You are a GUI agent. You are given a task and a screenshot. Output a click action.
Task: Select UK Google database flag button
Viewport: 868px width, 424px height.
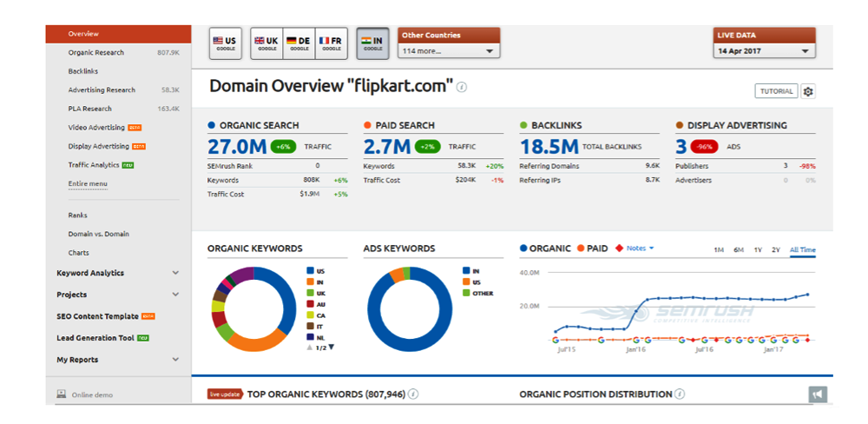click(x=266, y=43)
